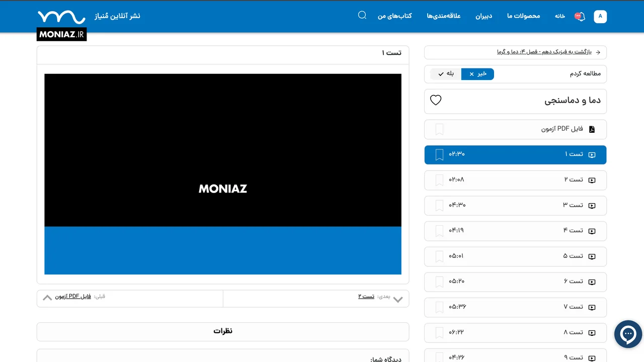
Task: Go back via بازگشت به فیزیک دهم link
Action: coord(544,52)
